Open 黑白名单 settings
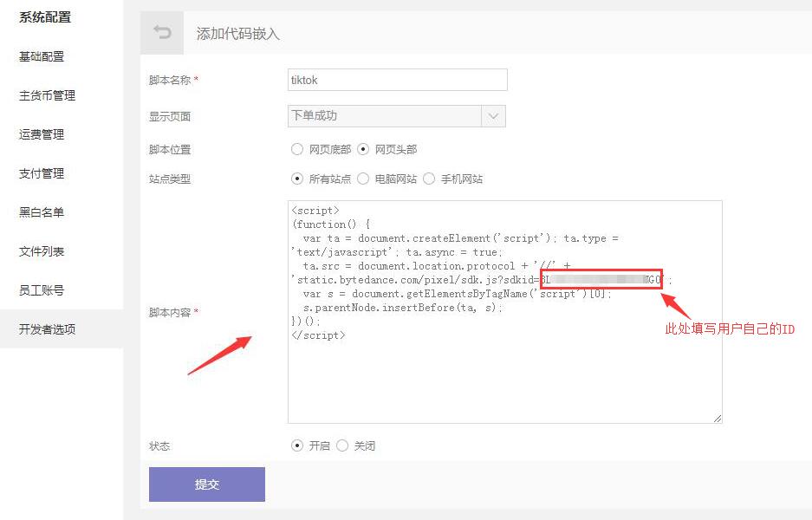This screenshot has height=520, width=812. point(42,212)
